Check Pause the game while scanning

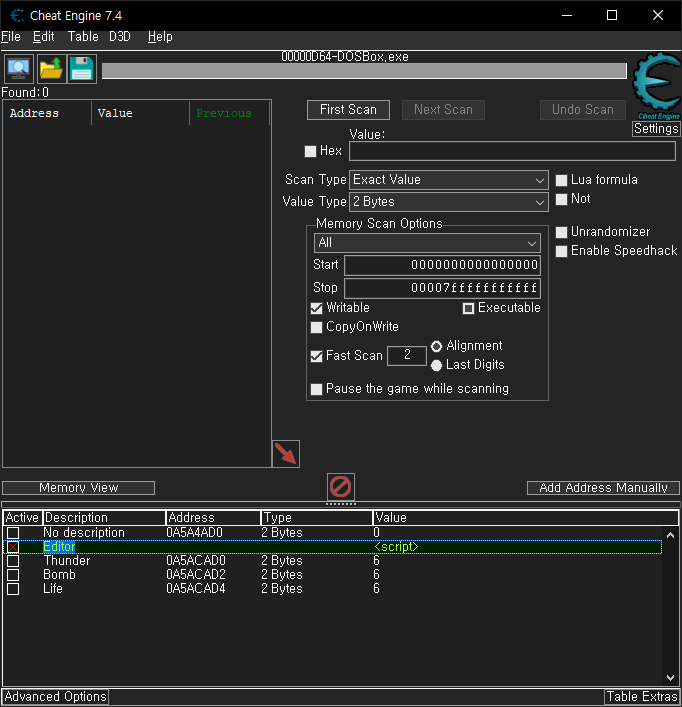click(316, 389)
